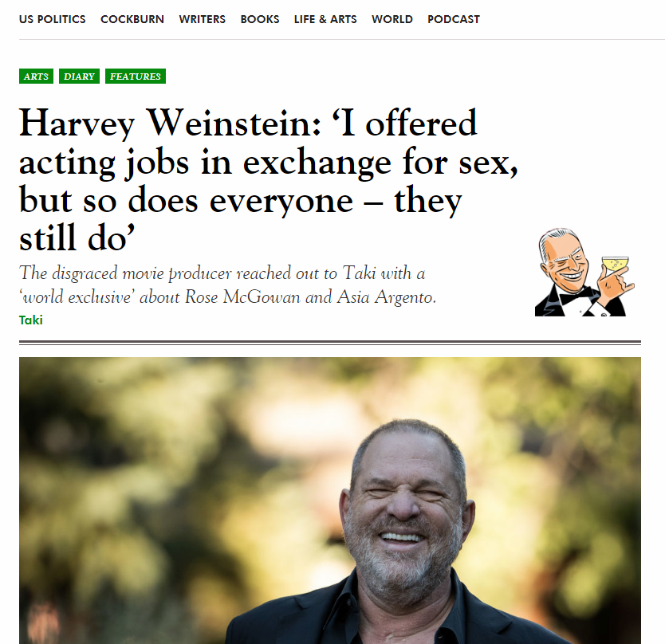Click the champagne glass in the cartoon
Image resolution: width=665 pixels, height=644 pixels.
point(615,264)
